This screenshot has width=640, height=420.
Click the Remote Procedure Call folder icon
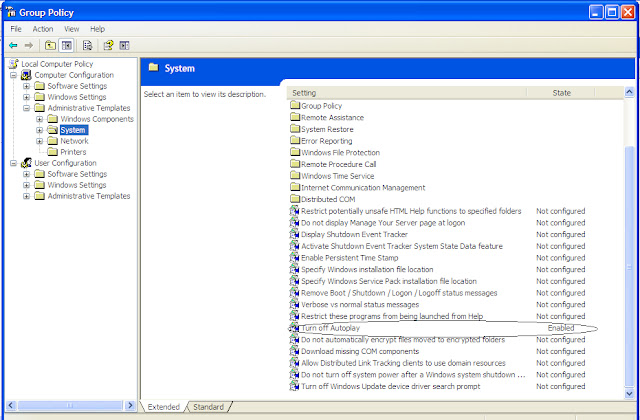coord(295,164)
